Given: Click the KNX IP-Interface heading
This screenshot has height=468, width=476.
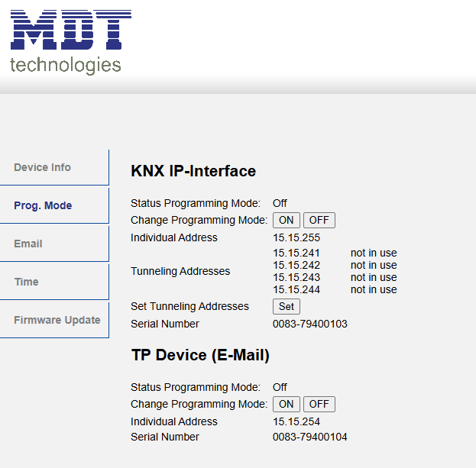Looking at the screenshot, I should tap(193, 171).
